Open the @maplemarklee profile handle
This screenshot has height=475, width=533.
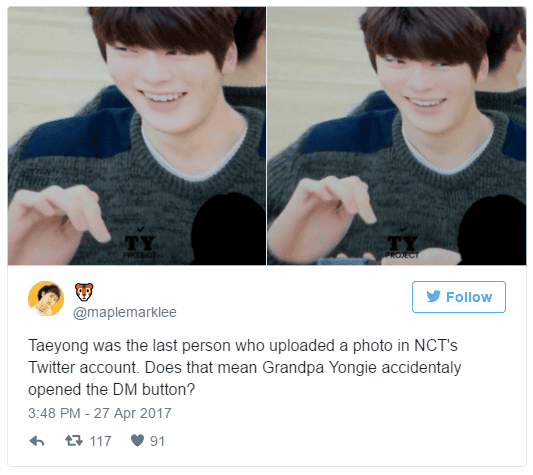pos(125,312)
